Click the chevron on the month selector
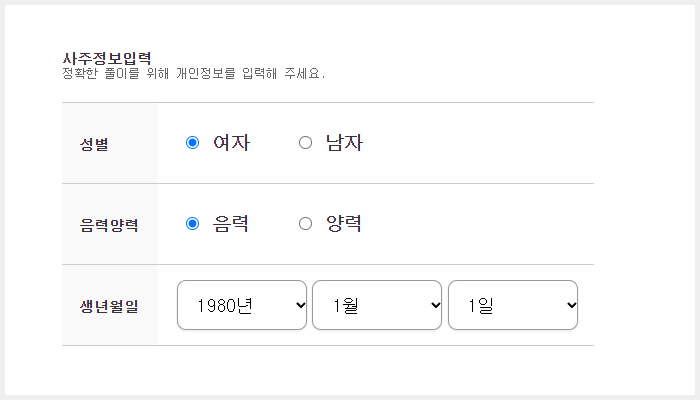Screen dimensions: 700x400 [x=436, y=305]
